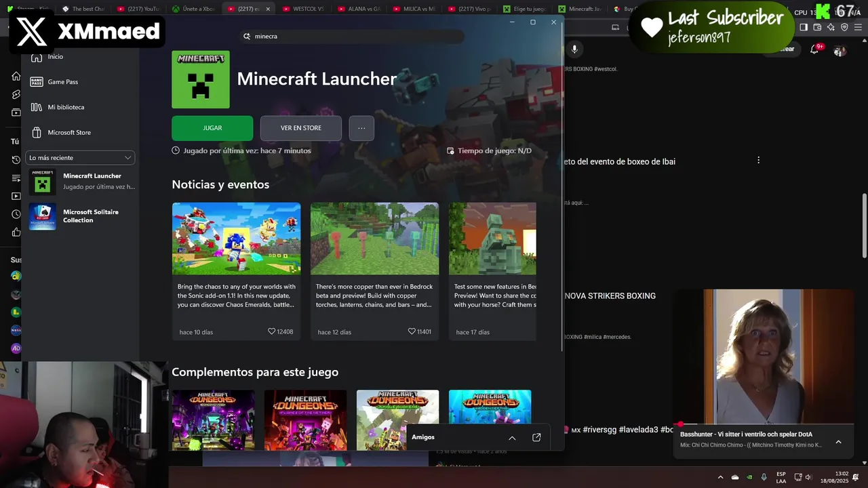Switch to the 'MILICA vs M' browser tab
The image size is (868, 488).
413,9
